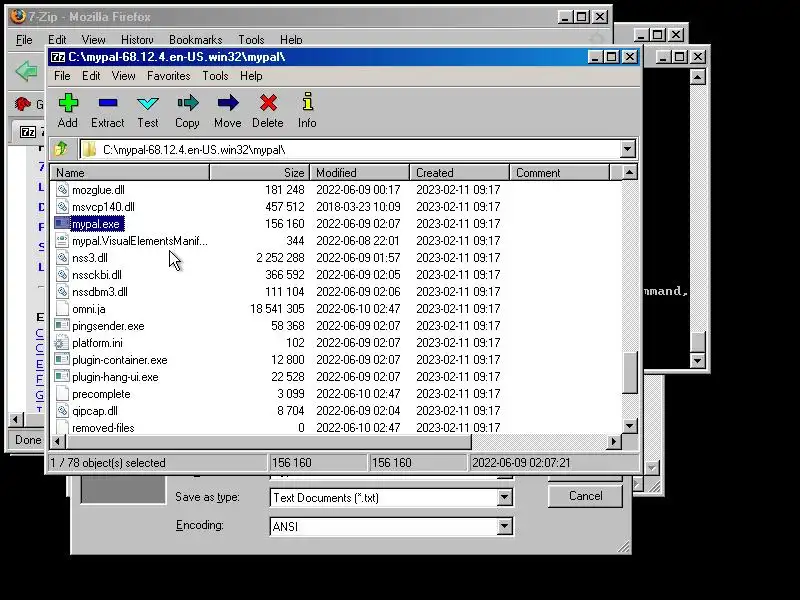Click the precomplete file icon

(x=62, y=394)
